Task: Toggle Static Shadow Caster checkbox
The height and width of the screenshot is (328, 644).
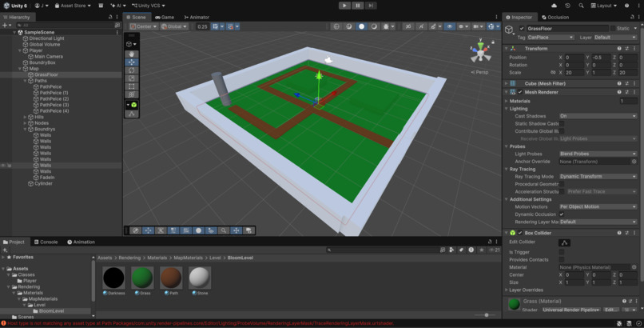Action: (562, 123)
